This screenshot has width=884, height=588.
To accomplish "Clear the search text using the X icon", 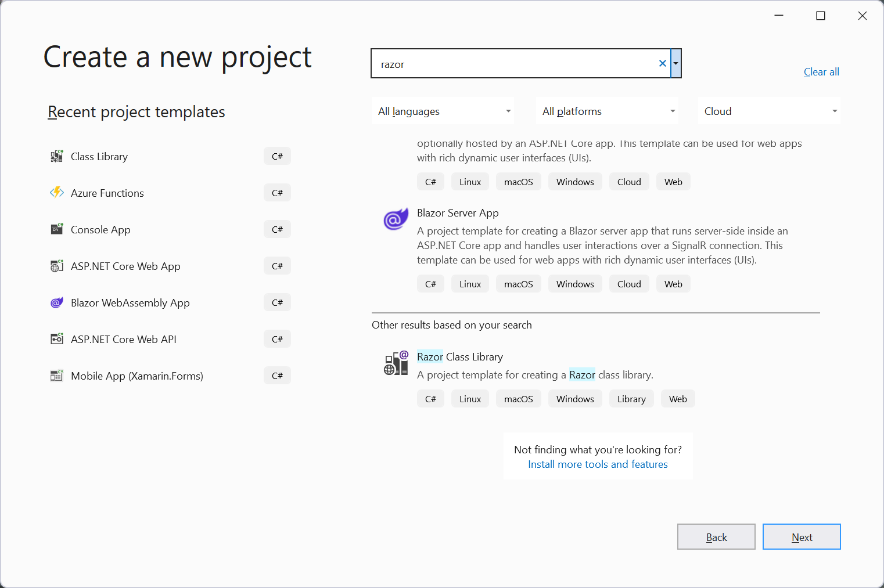I will [x=662, y=63].
